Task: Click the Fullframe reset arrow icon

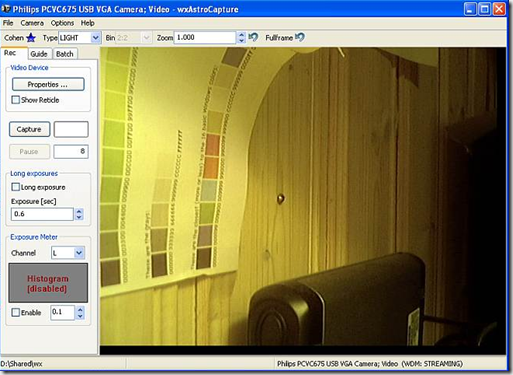Action: pos(300,37)
